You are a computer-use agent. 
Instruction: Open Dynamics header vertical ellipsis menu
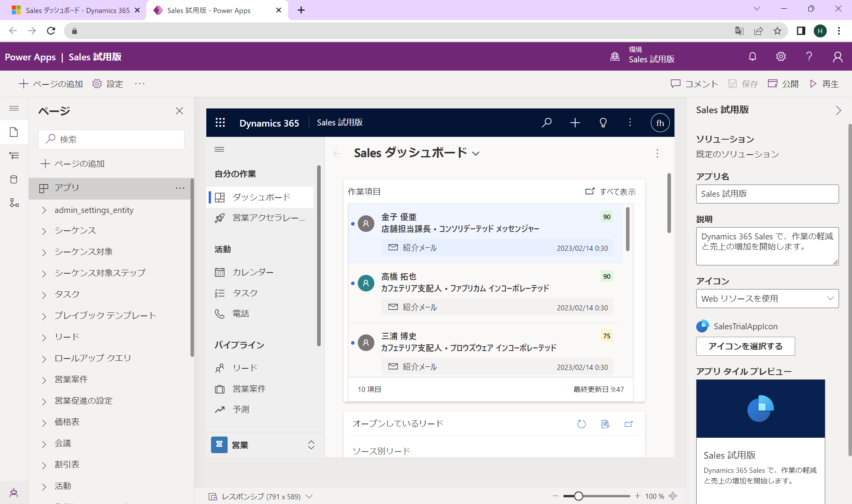pyautogui.click(x=630, y=123)
